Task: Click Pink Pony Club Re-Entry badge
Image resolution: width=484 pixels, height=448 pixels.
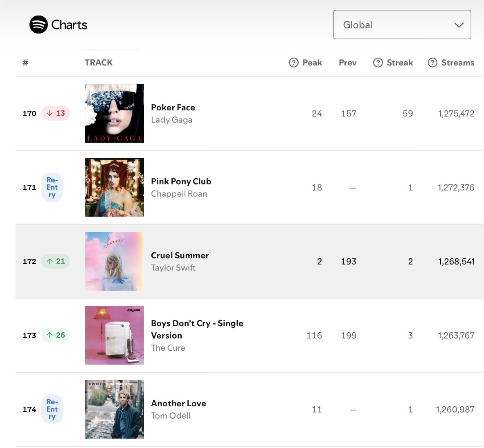Action: (x=52, y=187)
